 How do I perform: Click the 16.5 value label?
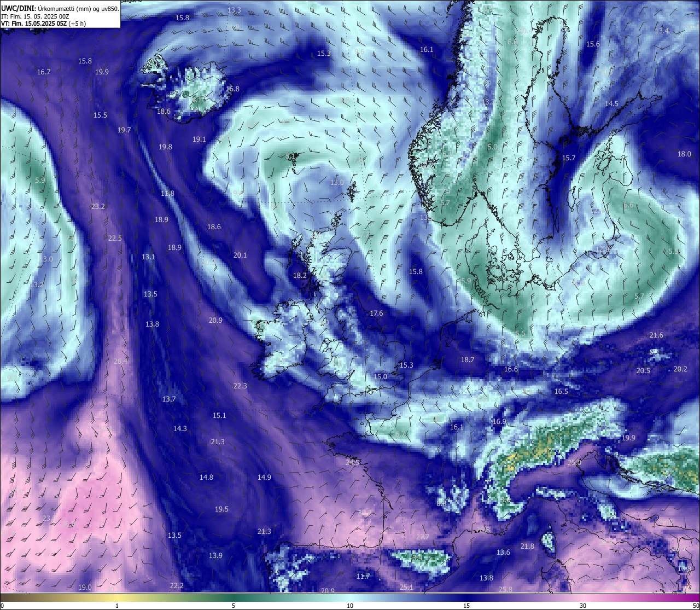coord(561,392)
